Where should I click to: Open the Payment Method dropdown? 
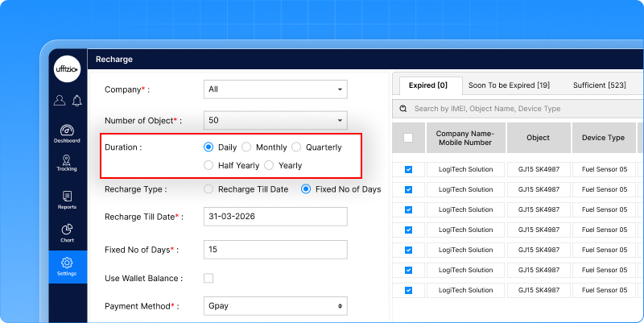275,306
